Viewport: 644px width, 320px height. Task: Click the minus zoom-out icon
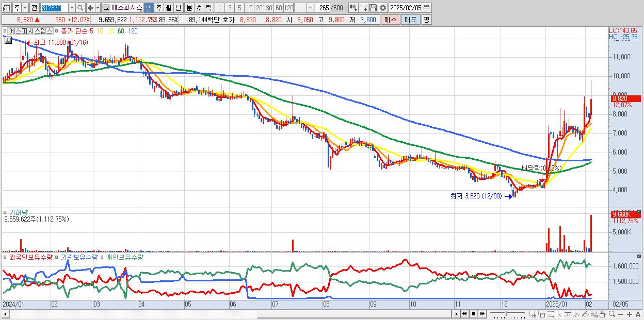(x=621, y=314)
